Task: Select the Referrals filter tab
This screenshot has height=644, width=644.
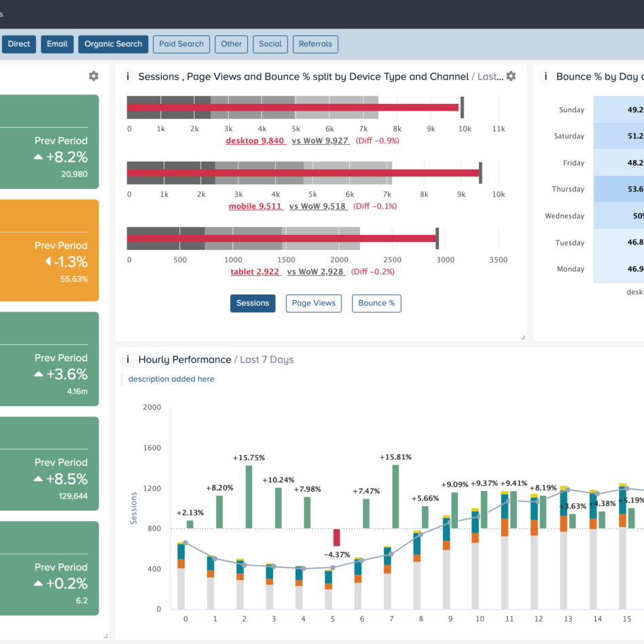Action: [315, 43]
